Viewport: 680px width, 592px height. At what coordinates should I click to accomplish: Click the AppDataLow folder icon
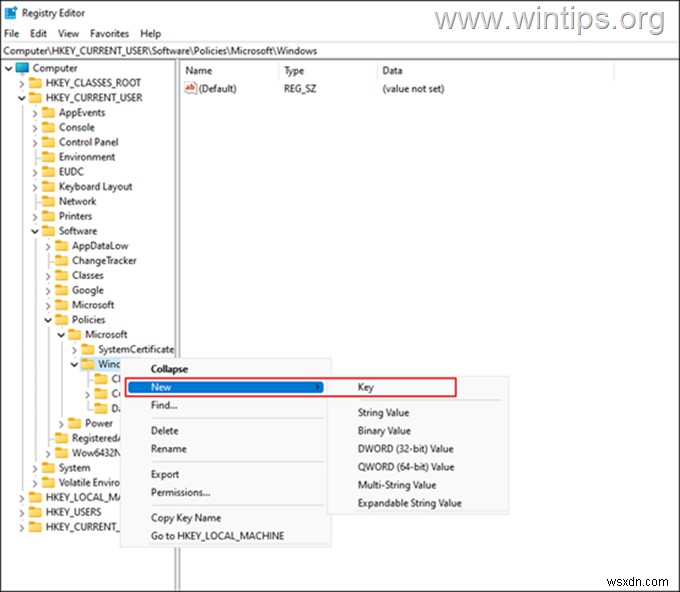click(x=62, y=246)
